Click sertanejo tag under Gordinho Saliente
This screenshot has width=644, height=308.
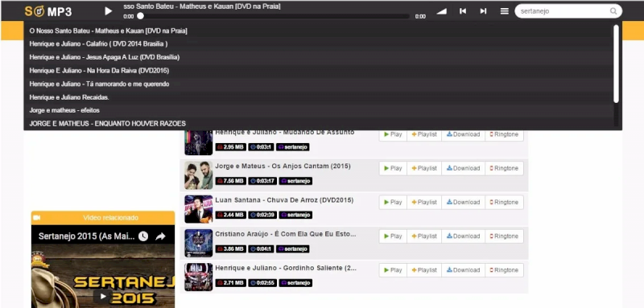[295, 283]
